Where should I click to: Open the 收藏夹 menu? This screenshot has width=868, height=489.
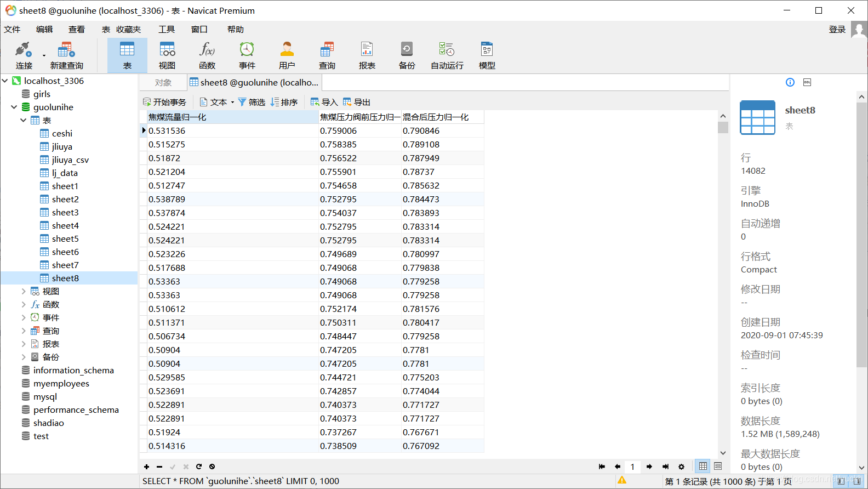pos(128,29)
